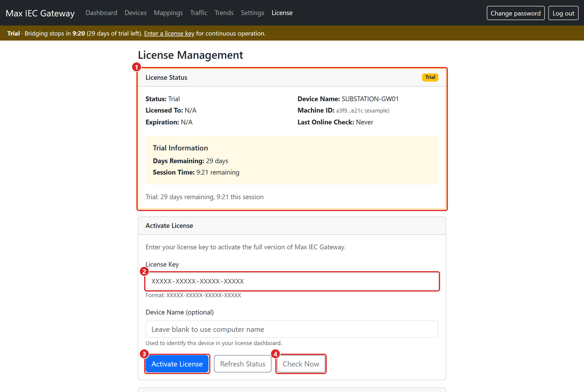Click the 'License Status' card header

(292, 77)
